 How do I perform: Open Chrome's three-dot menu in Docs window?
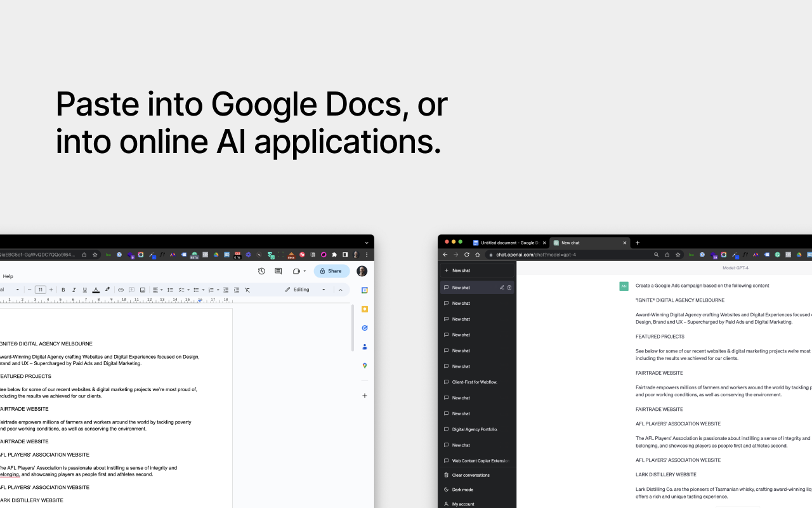pyautogui.click(x=367, y=255)
